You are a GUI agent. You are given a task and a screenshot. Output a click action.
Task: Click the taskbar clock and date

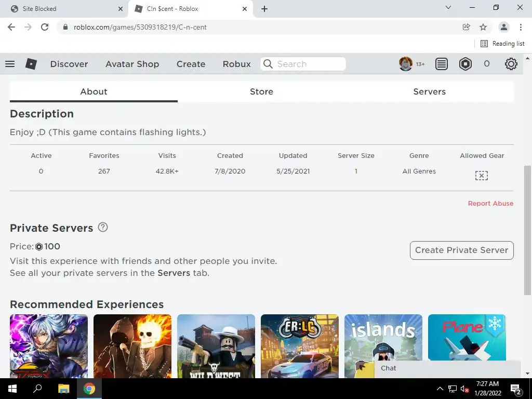pyautogui.click(x=487, y=389)
